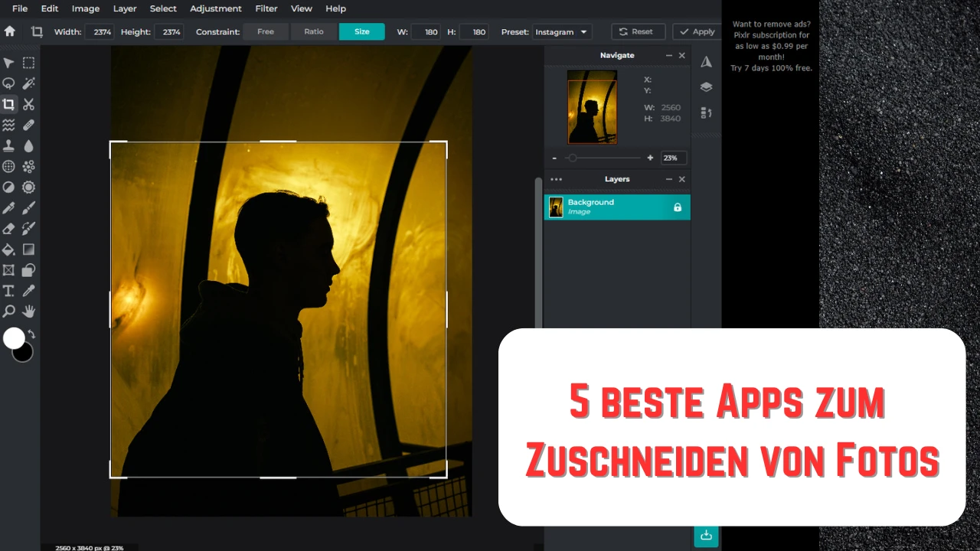The width and height of the screenshot is (980, 551).
Task: Set crop constraint to Free
Action: click(265, 31)
